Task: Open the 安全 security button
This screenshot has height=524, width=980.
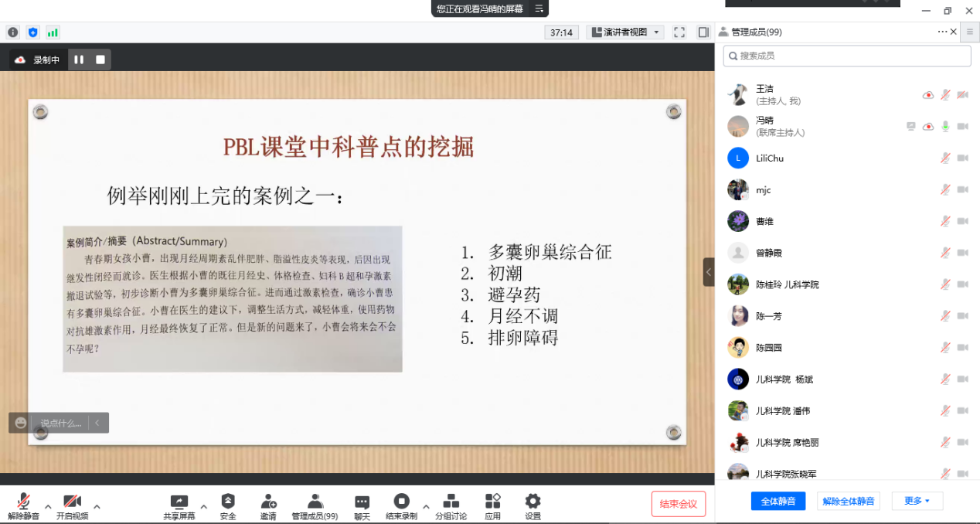Action: (x=228, y=506)
